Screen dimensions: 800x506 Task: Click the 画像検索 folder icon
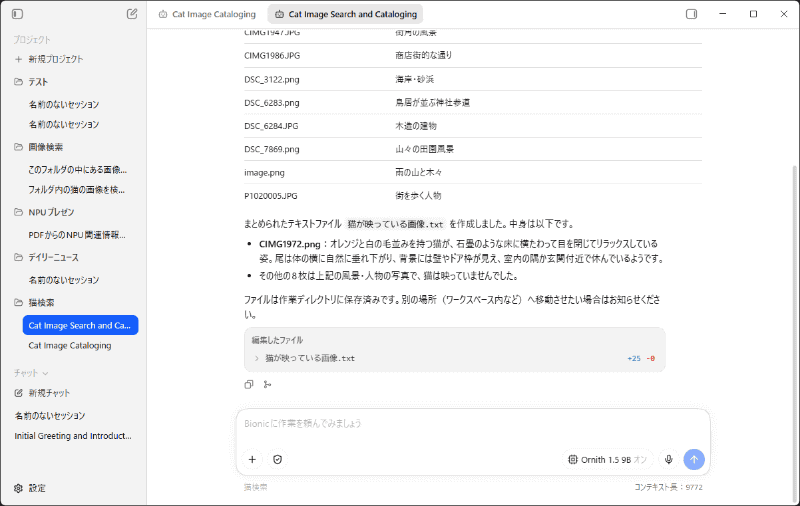click(18, 147)
